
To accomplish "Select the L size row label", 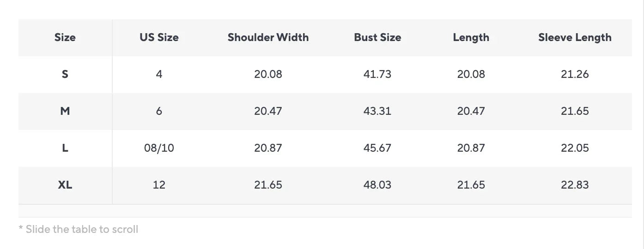I will pyautogui.click(x=65, y=148).
